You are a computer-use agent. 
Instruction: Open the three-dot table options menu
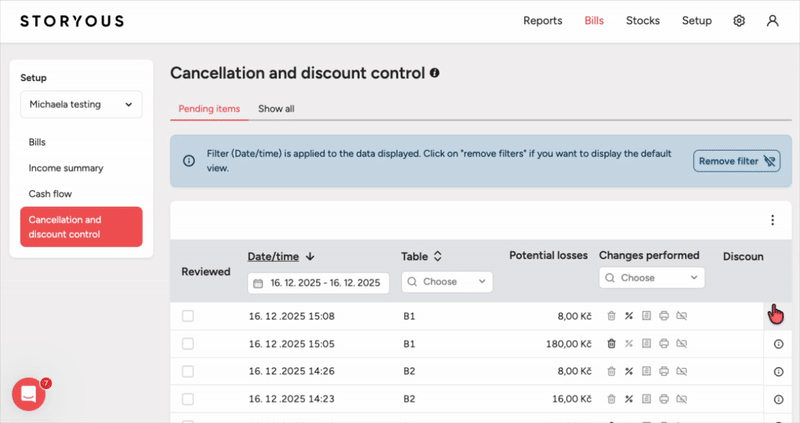pyautogui.click(x=772, y=221)
